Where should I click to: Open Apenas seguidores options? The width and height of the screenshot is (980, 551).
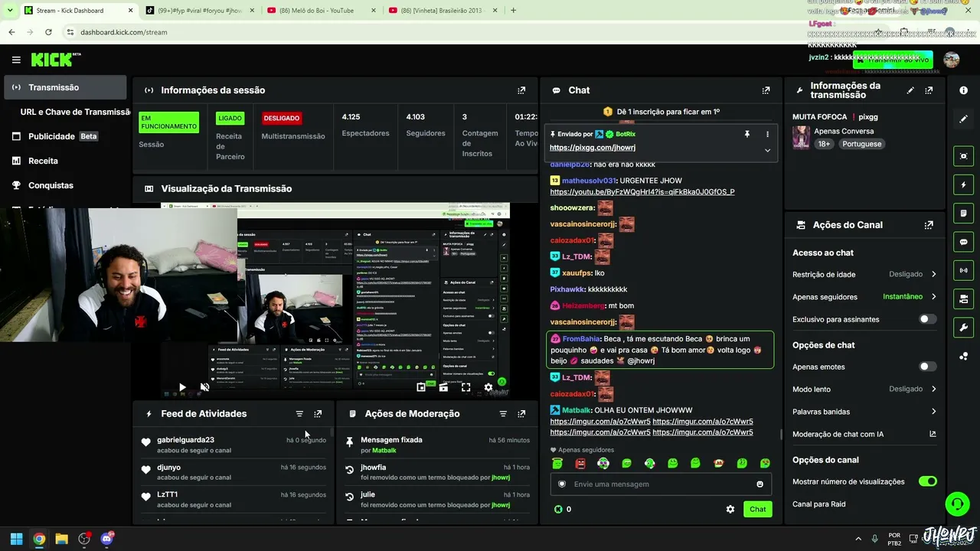click(x=864, y=297)
